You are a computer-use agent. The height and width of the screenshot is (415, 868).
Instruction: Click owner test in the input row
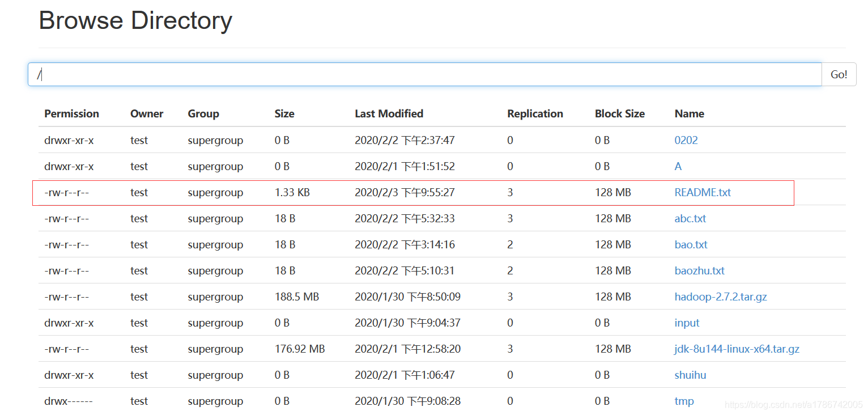139,323
